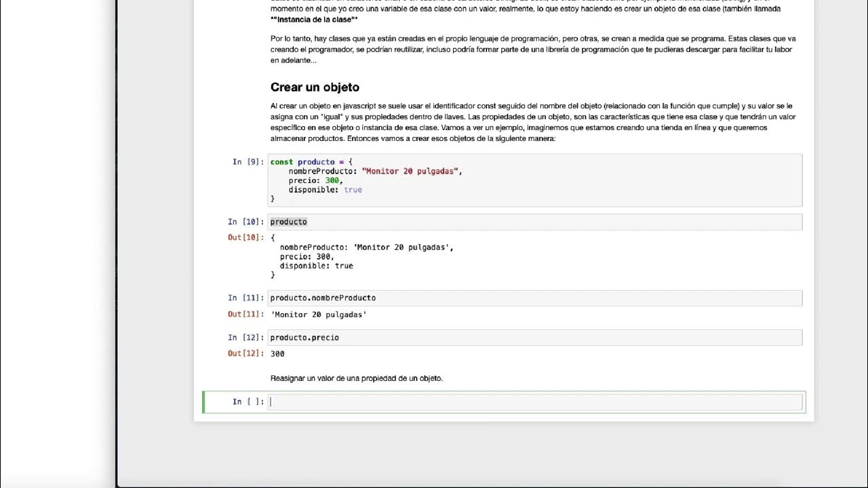Click the empty active code cell input
Image resolution: width=868 pixels, height=488 pixels.
pos(535,402)
